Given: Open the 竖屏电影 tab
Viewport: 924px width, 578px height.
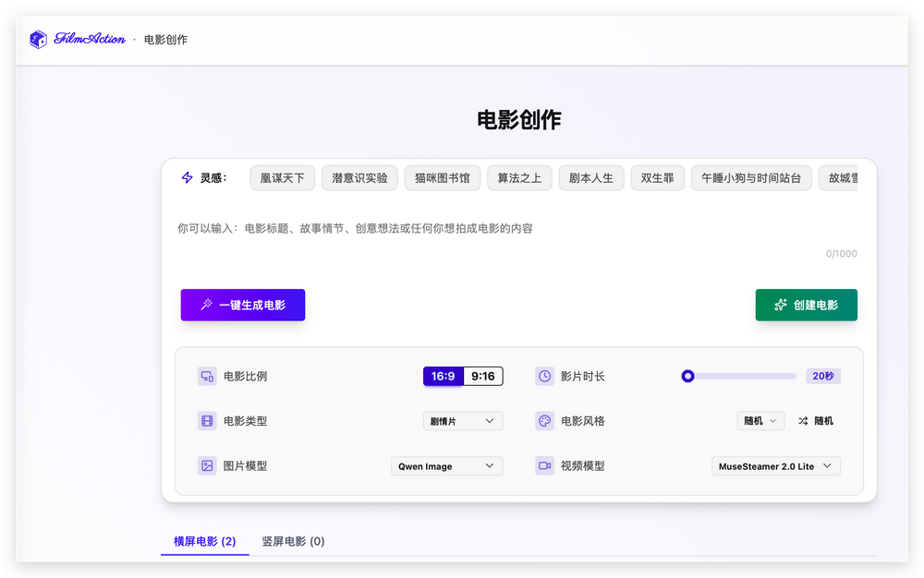Looking at the screenshot, I should point(293,541).
